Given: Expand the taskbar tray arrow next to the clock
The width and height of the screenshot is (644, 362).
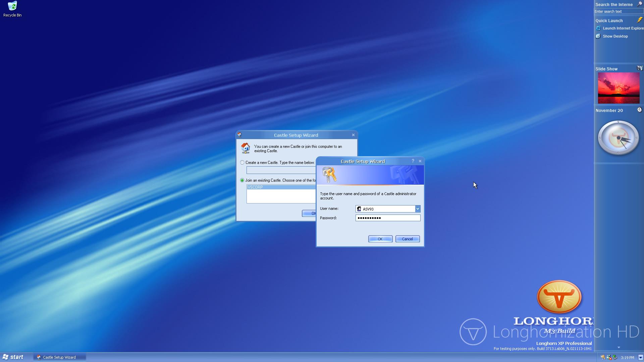Looking at the screenshot, I should point(640,357).
